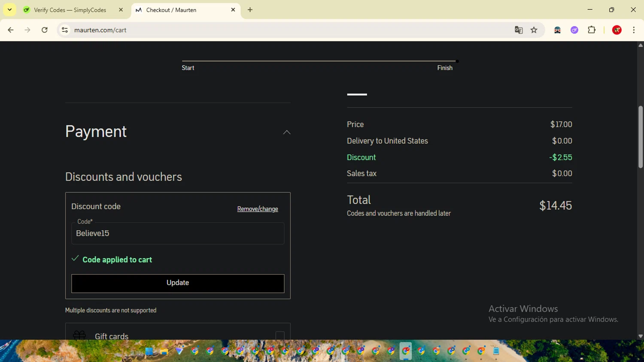The height and width of the screenshot is (362, 644).
Task: Open a new browser tab
Action: pyautogui.click(x=250, y=10)
